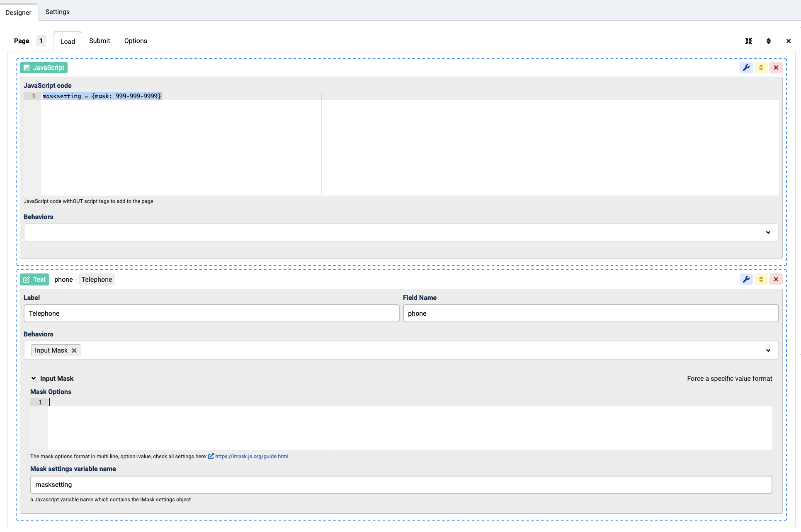Open settings for the Telephone text field
This screenshot has width=801, height=532.
click(747, 279)
